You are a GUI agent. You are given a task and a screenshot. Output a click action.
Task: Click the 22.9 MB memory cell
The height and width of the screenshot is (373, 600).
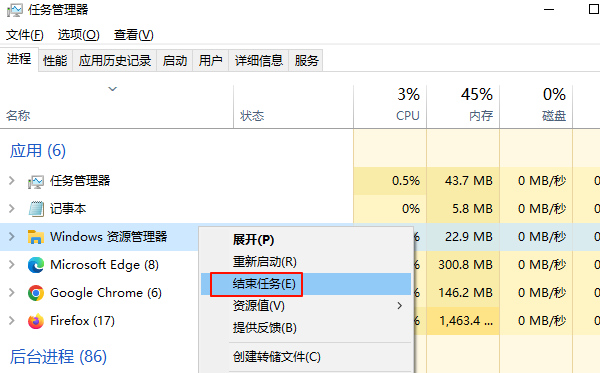coord(463,236)
